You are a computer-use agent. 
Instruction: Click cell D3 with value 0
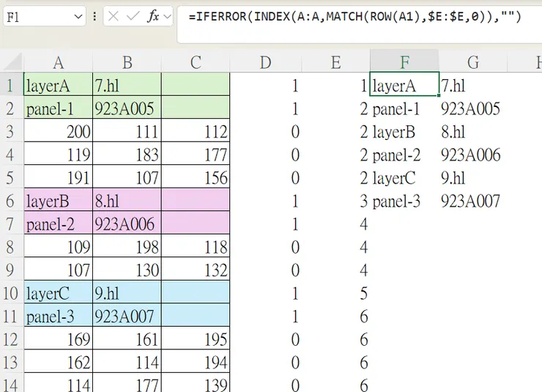click(x=265, y=130)
